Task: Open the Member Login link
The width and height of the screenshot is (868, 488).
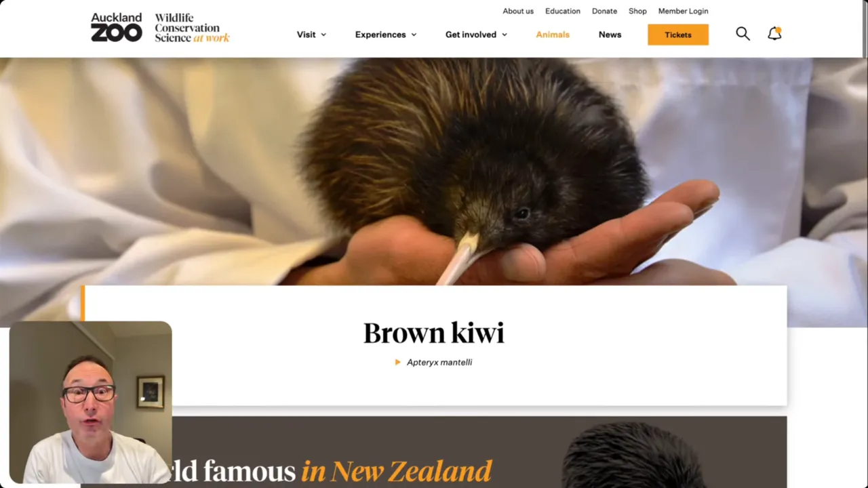Action: pyautogui.click(x=683, y=11)
